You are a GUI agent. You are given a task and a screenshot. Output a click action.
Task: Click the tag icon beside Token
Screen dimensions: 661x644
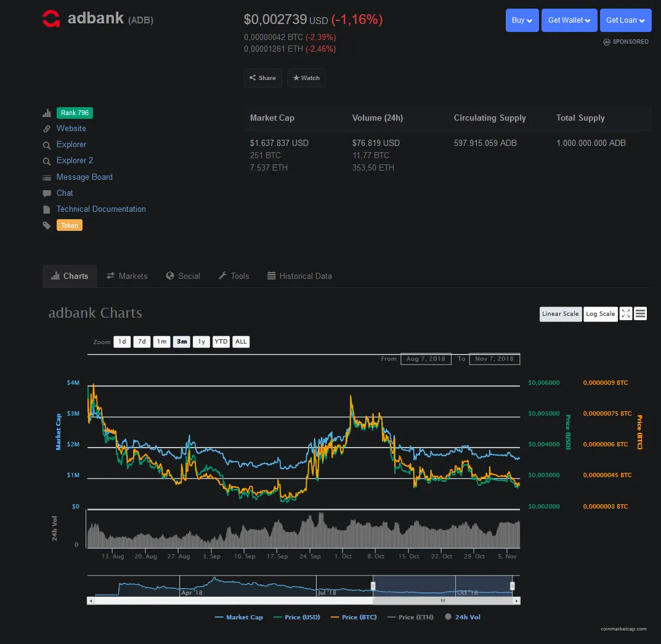[x=47, y=225]
